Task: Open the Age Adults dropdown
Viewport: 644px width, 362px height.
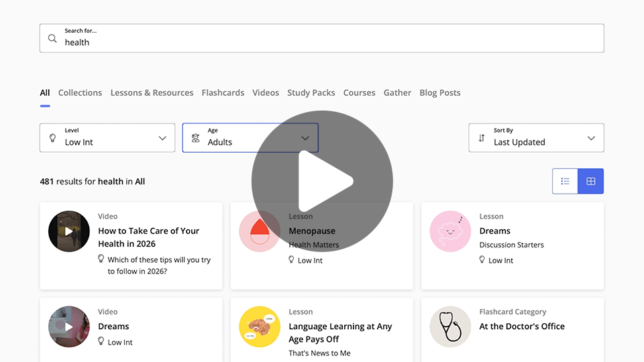Action: [x=250, y=138]
